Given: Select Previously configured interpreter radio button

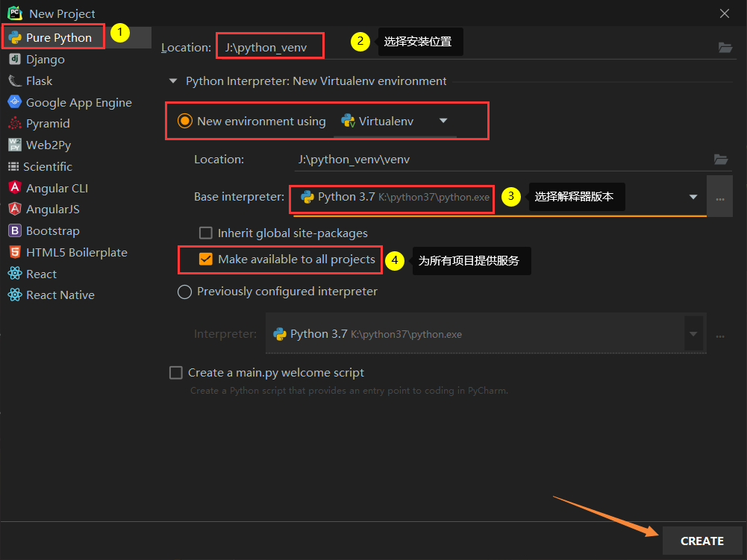Looking at the screenshot, I should click(185, 292).
